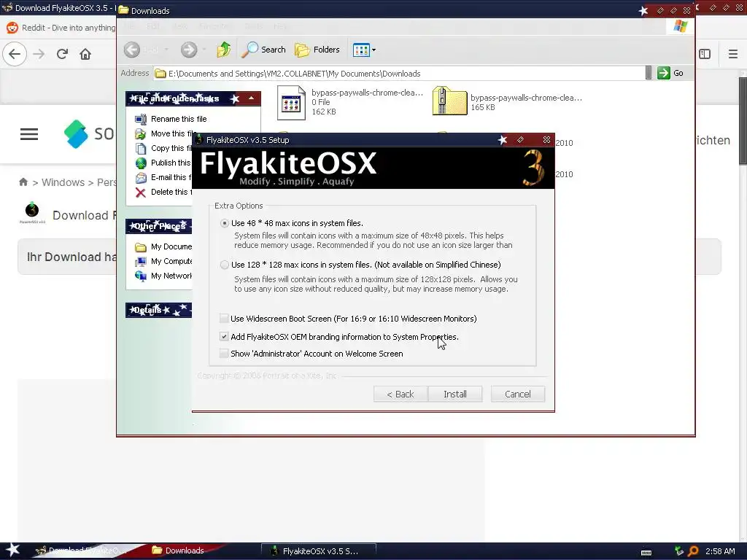This screenshot has height=560, width=747.
Task: Click the Details panel header
Action: 158,310
